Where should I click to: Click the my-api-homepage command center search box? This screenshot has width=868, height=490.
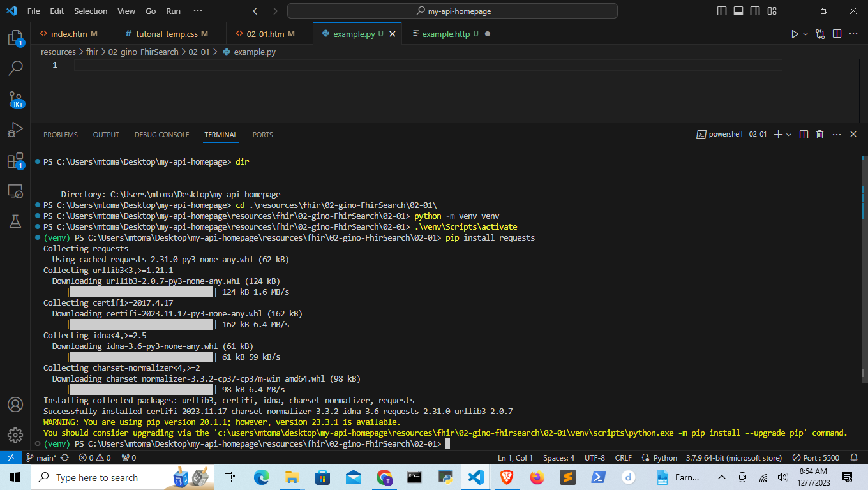click(453, 11)
